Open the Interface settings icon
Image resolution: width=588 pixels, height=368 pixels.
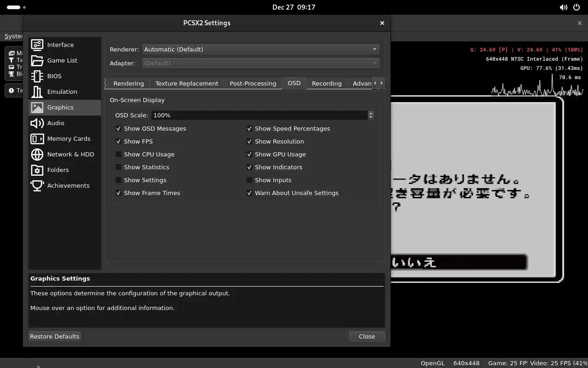pyautogui.click(x=37, y=45)
